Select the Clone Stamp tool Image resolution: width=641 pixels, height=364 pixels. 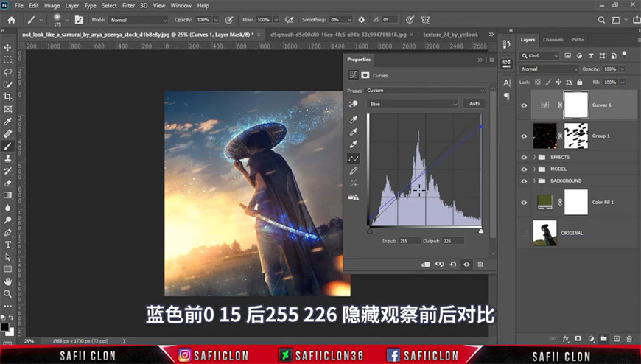point(7,158)
